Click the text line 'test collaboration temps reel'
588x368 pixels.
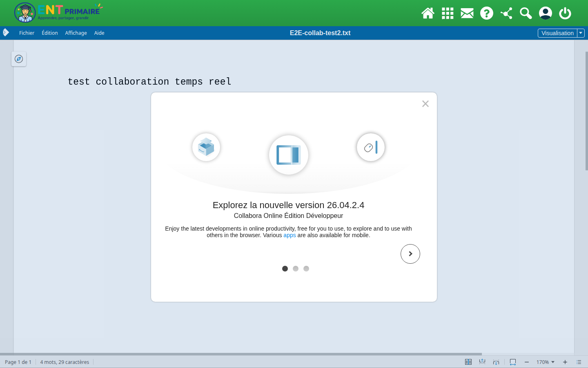[149, 82]
